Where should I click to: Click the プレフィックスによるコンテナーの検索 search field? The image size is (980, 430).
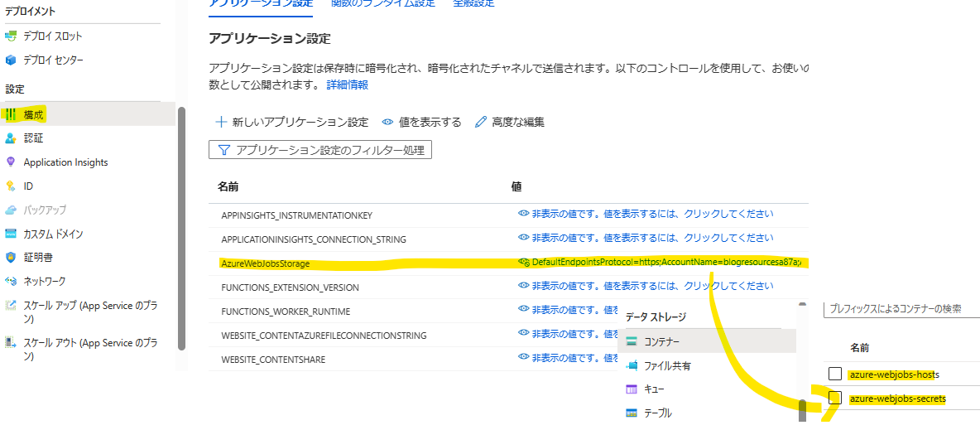click(902, 309)
